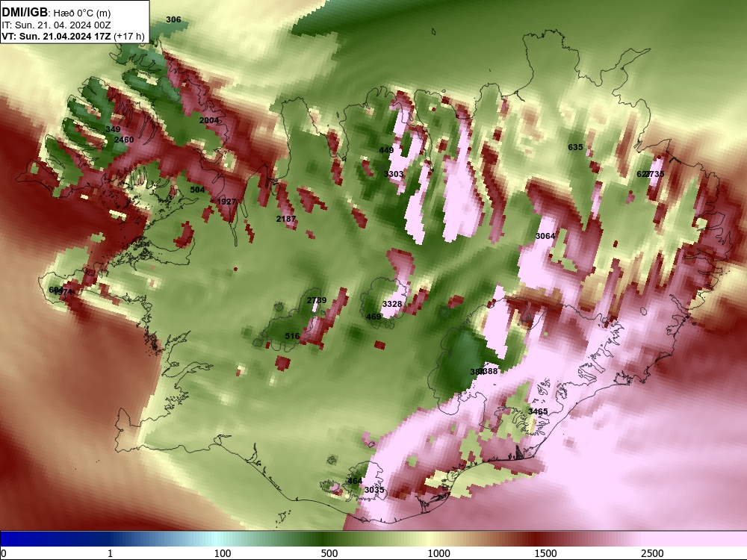Click the legend tick label '0'

pyautogui.click(x=4, y=553)
